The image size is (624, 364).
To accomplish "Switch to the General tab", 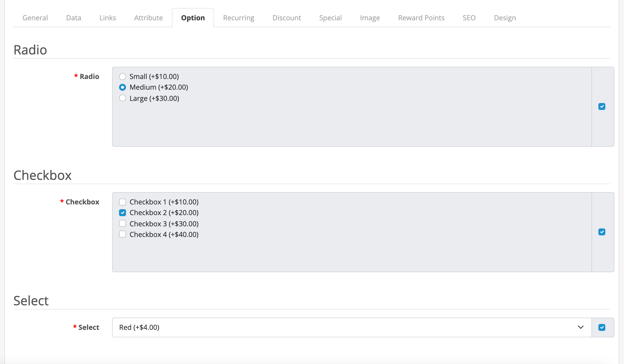I will [35, 18].
